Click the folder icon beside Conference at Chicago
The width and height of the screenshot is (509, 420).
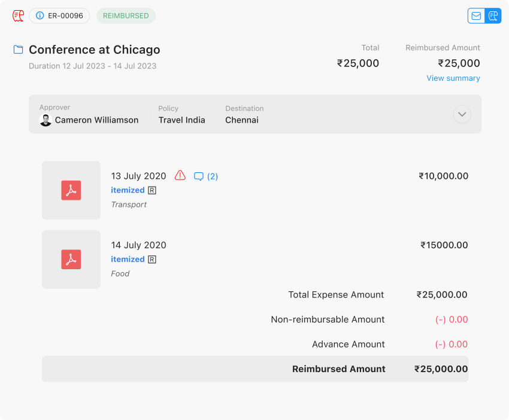pos(18,50)
